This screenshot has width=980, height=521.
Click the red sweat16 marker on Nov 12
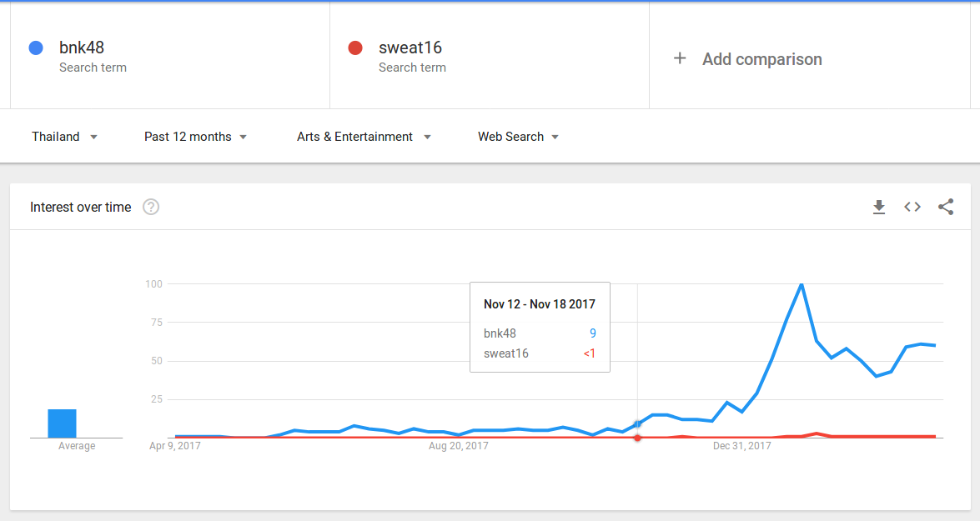click(x=637, y=438)
